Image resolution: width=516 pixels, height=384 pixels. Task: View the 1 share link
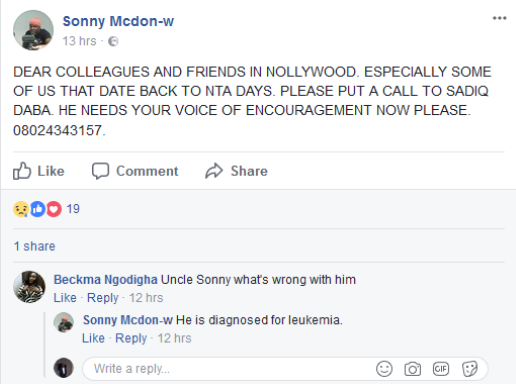34,246
